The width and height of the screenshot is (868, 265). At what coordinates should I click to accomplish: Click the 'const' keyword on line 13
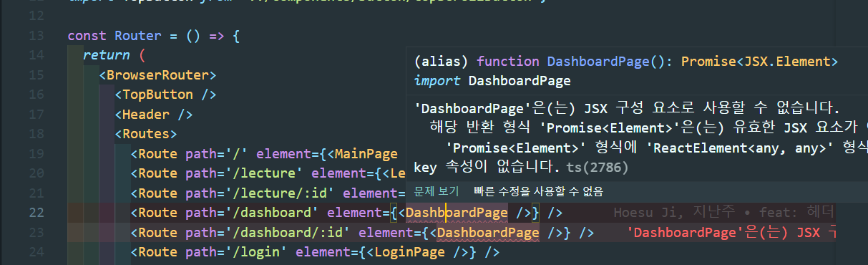click(87, 36)
